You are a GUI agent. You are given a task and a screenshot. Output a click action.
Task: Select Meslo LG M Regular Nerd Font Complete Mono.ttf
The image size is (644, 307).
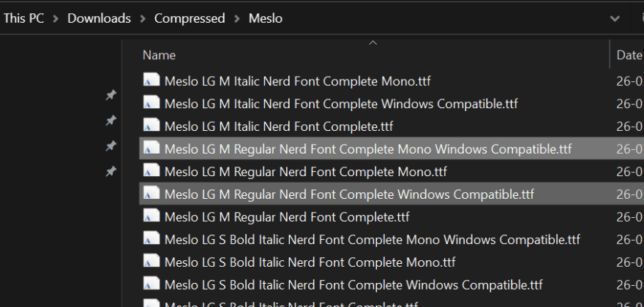click(306, 171)
